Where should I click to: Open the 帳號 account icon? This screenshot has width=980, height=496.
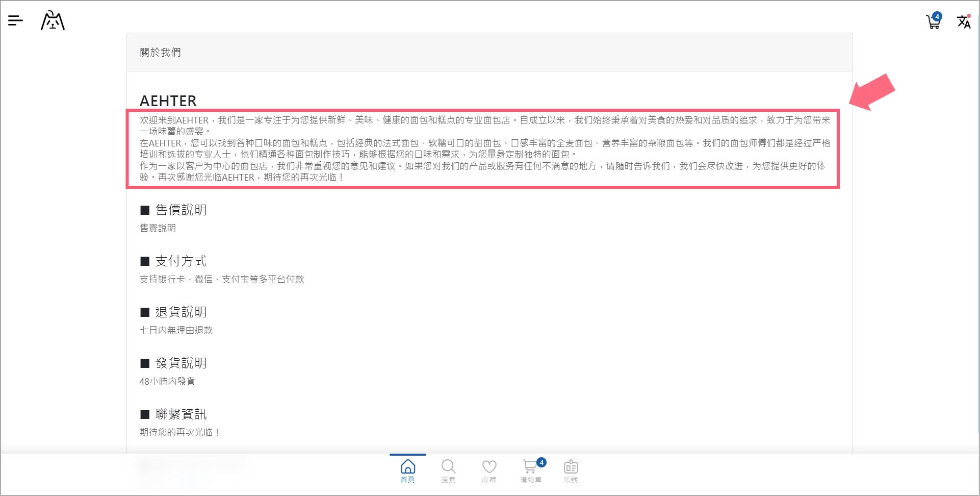[571, 470]
